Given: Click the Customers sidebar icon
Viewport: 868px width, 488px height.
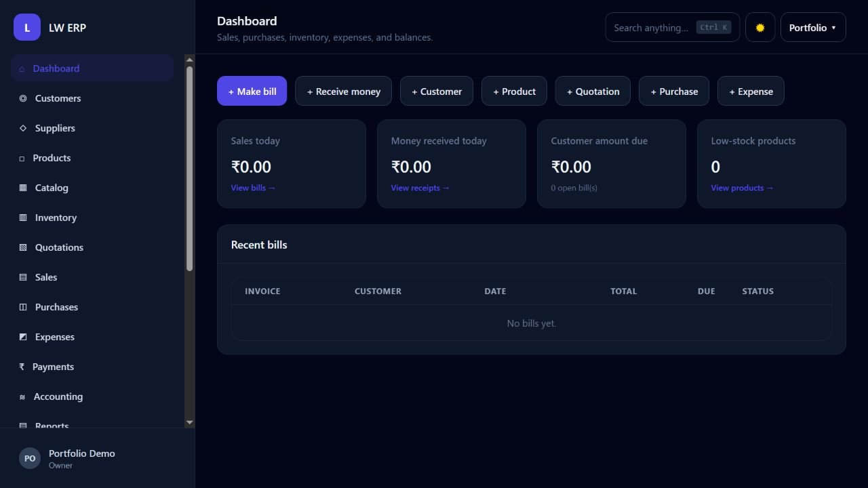Looking at the screenshot, I should (x=23, y=98).
